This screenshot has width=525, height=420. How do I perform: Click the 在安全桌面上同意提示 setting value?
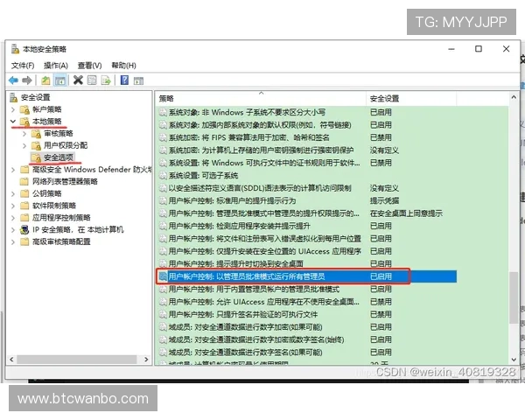point(406,213)
